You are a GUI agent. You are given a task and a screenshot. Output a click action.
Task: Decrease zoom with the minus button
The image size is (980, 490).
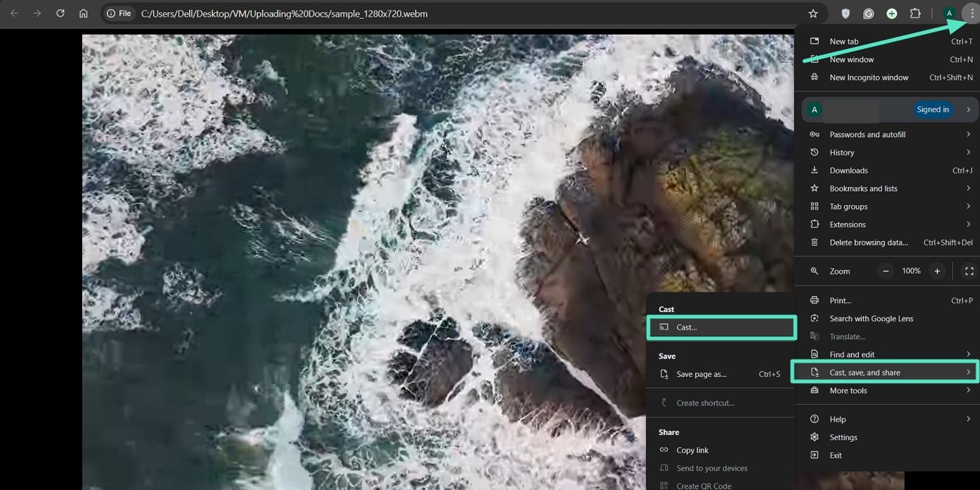click(886, 271)
